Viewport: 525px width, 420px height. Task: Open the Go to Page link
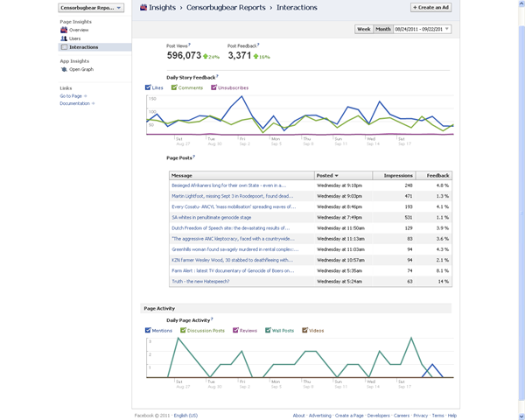[x=71, y=96]
